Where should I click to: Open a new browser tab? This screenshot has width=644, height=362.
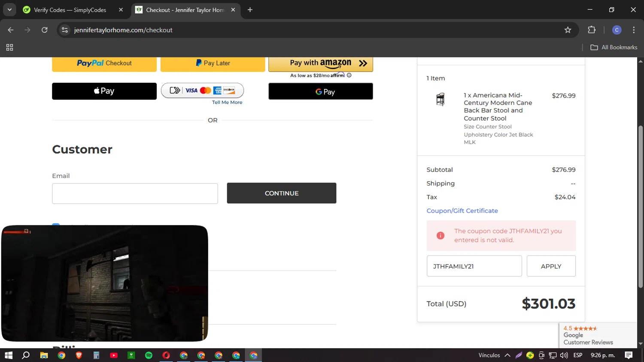pos(250,9)
